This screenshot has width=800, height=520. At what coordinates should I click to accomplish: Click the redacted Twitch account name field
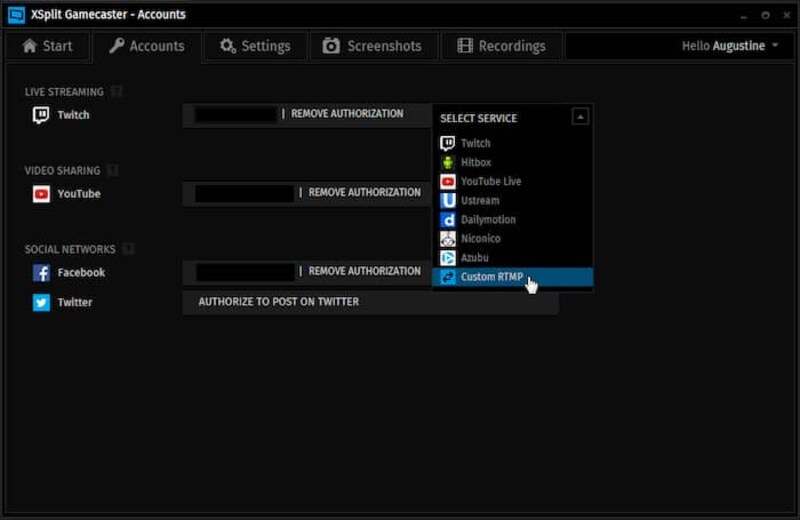[x=236, y=114]
